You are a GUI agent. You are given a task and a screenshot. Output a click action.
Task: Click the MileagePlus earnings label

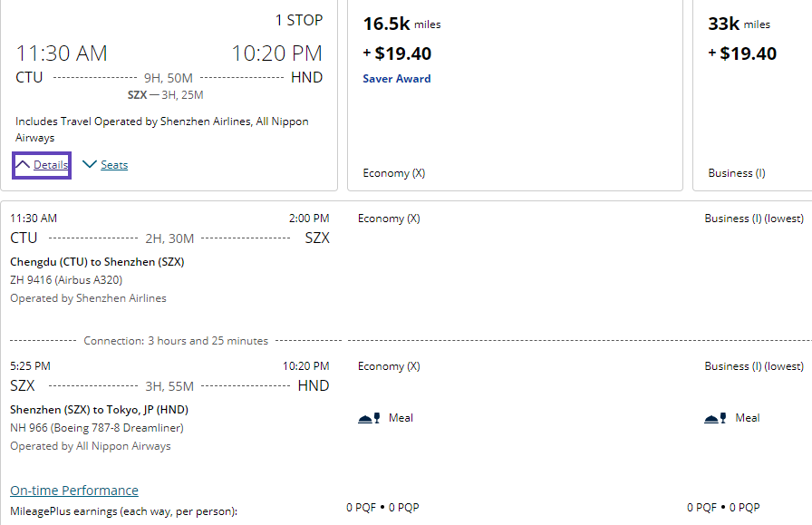123,511
